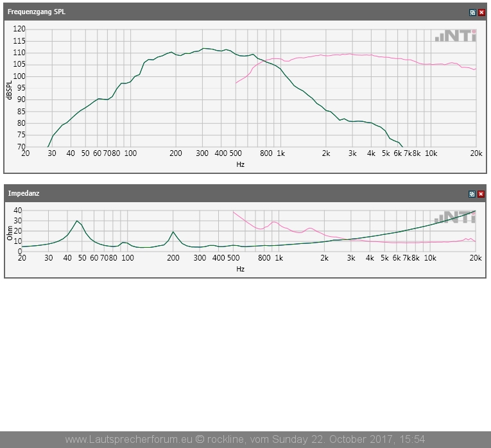Click the NTi logo in the SPL graph
The height and width of the screenshot is (448, 491).
point(455,36)
